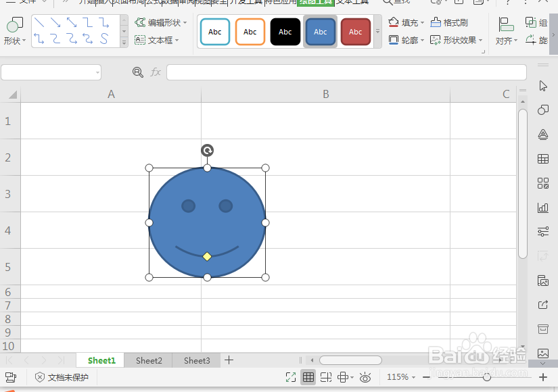Screen dimensions: 558x392
Task: Open the Fill (填充) dropdown
Action: [406, 23]
